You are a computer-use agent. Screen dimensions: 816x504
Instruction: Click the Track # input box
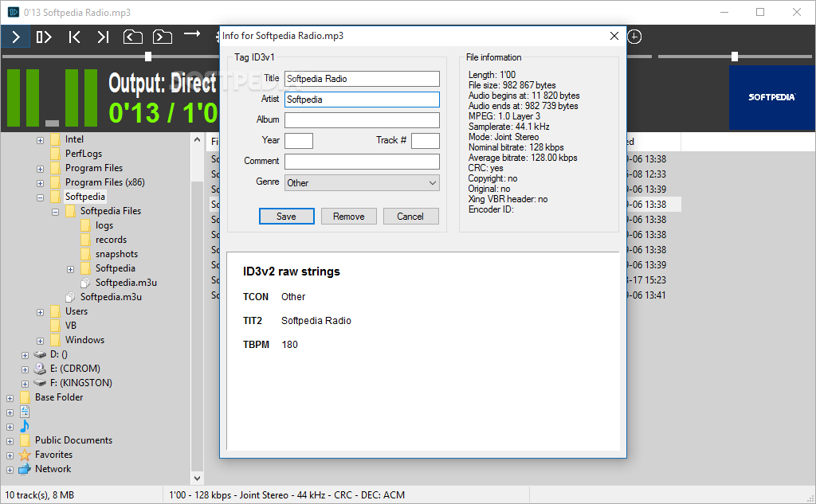pos(426,141)
